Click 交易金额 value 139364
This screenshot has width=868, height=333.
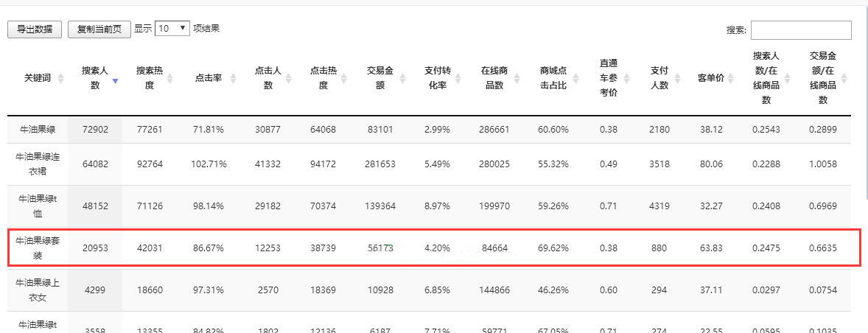click(x=379, y=206)
